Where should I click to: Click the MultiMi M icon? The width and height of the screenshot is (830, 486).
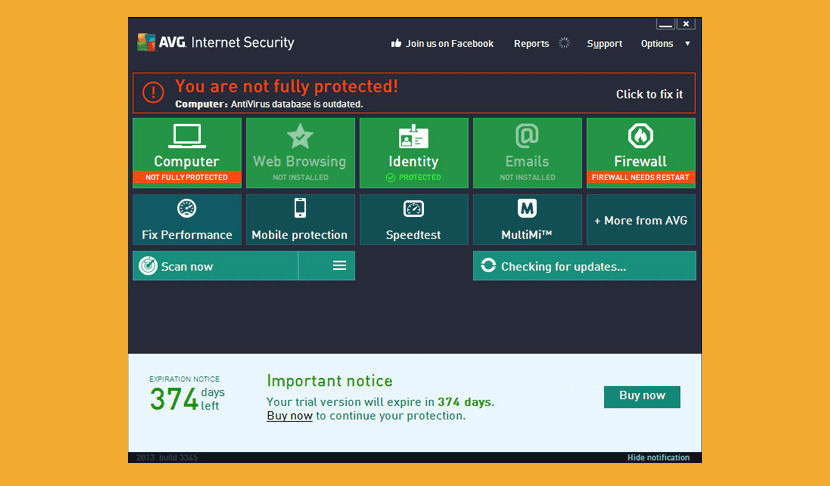527,208
